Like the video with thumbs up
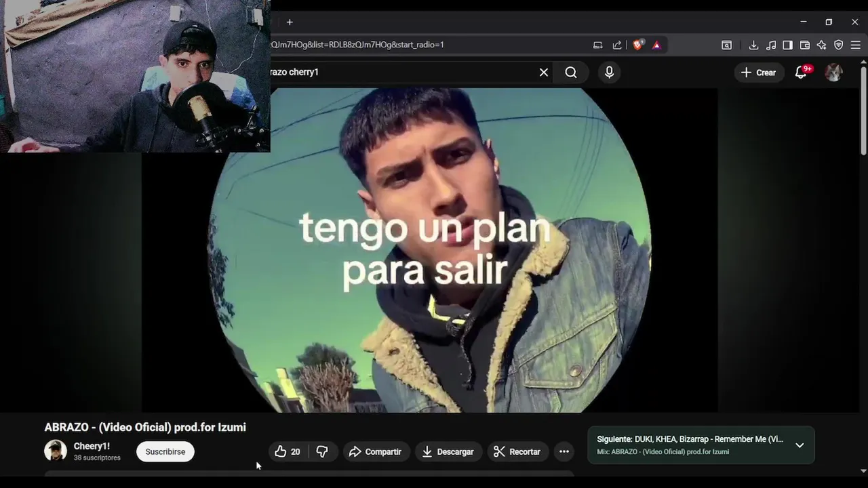 point(288,451)
